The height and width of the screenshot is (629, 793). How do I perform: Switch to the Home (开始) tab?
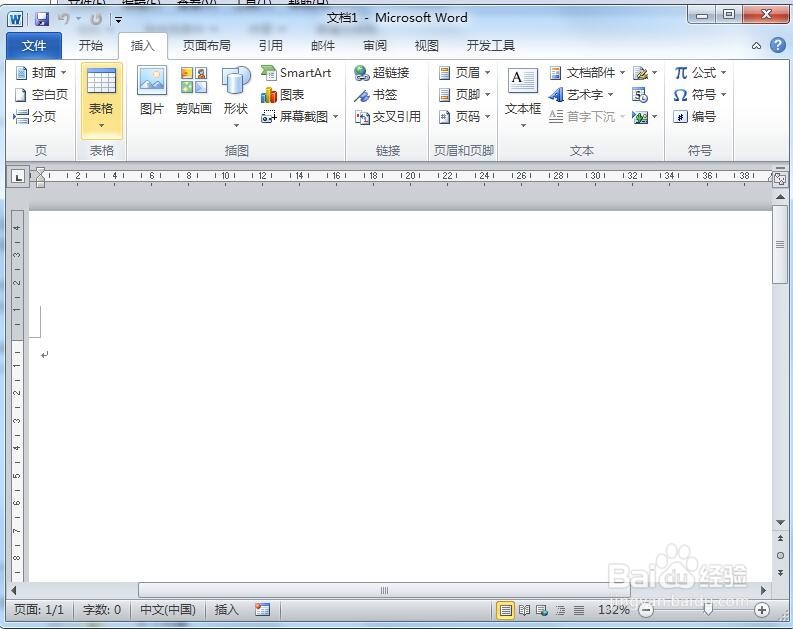coord(91,46)
